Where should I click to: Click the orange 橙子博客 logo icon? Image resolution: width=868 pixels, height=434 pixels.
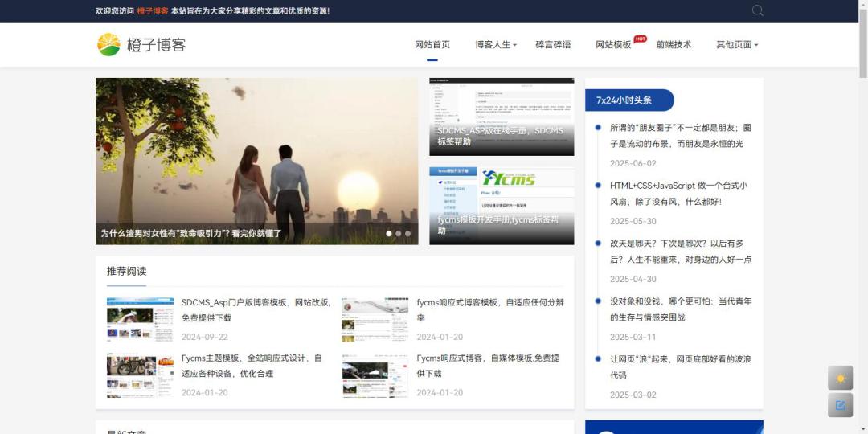coord(108,45)
